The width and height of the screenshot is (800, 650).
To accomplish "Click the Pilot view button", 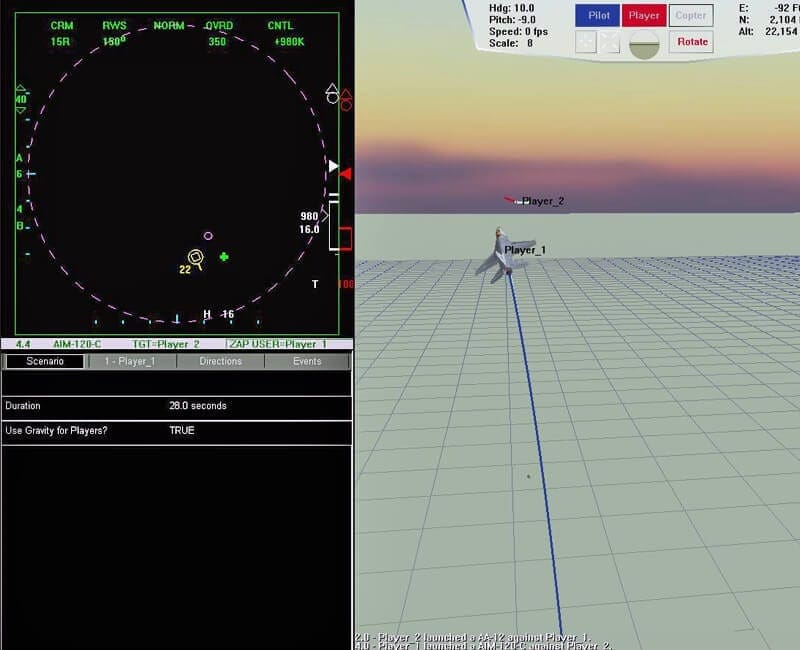I will click(597, 15).
